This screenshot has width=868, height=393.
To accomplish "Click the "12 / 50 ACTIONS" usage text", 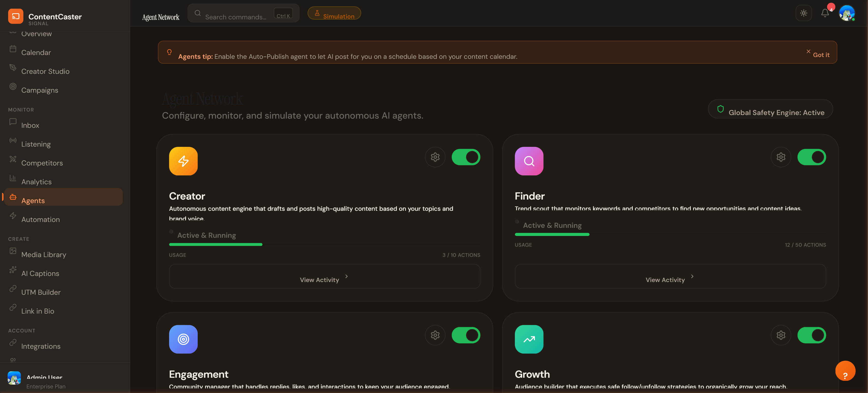I will point(805,245).
